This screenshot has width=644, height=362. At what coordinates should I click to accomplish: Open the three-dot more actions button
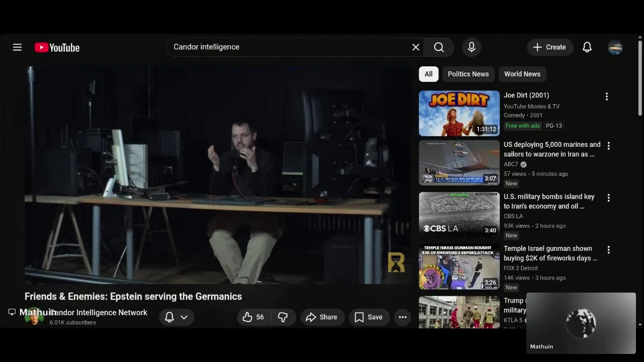coord(403,317)
